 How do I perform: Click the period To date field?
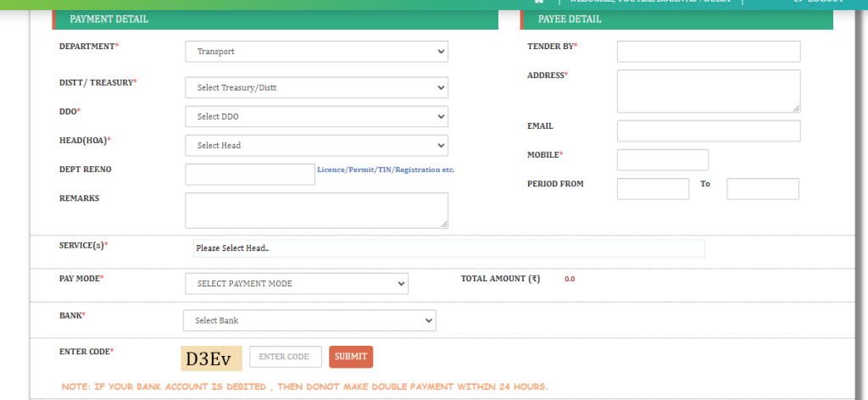coord(763,189)
